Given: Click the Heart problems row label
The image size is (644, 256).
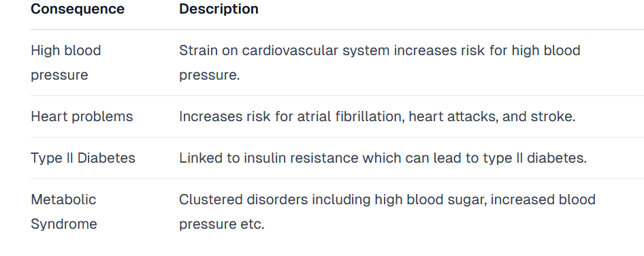Looking at the screenshot, I should pyautogui.click(x=82, y=116).
